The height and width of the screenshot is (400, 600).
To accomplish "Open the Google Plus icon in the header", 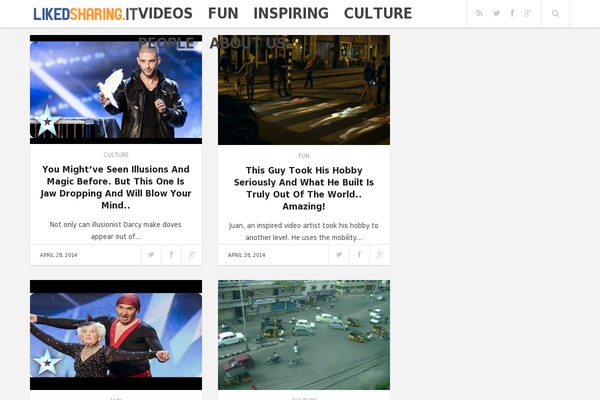I will [x=527, y=13].
